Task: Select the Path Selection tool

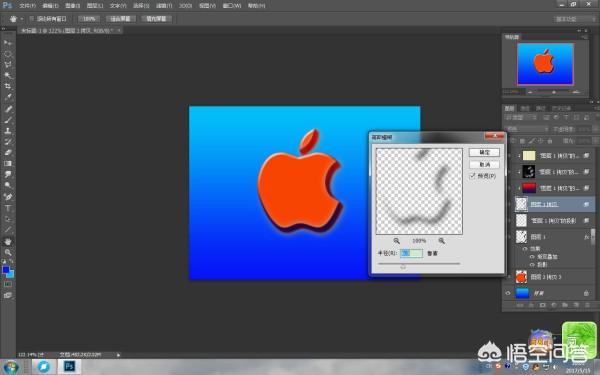Action: point(8,219)
